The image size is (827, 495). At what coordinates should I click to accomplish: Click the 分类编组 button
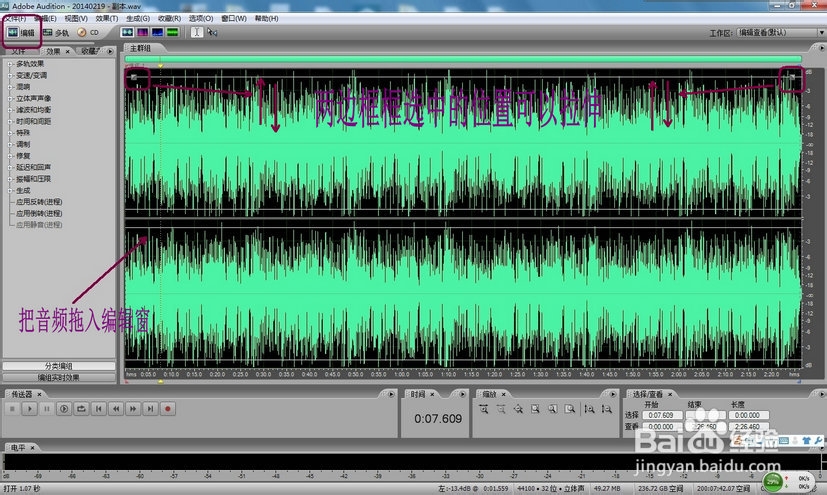point(59,366)
